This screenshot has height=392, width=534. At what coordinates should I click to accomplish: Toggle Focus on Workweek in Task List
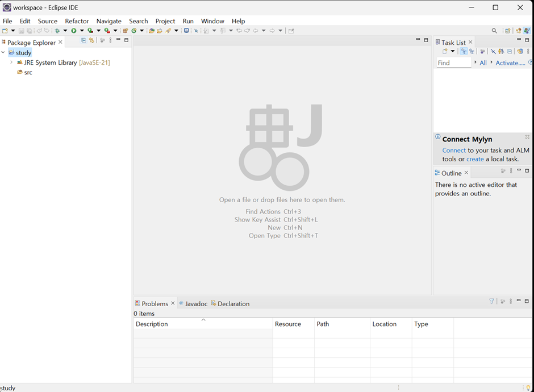pos(482,52)
